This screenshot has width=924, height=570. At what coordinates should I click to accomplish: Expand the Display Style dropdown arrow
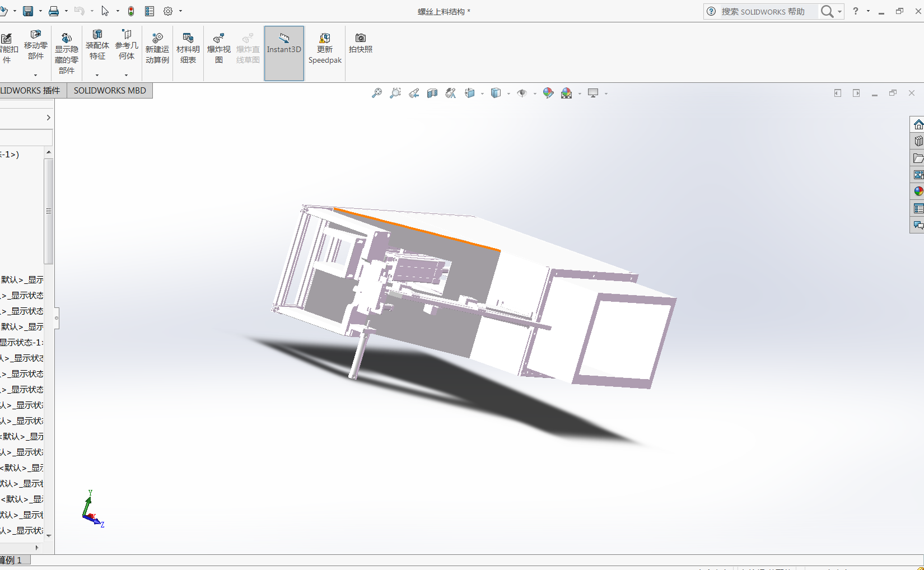pos(508,94)
